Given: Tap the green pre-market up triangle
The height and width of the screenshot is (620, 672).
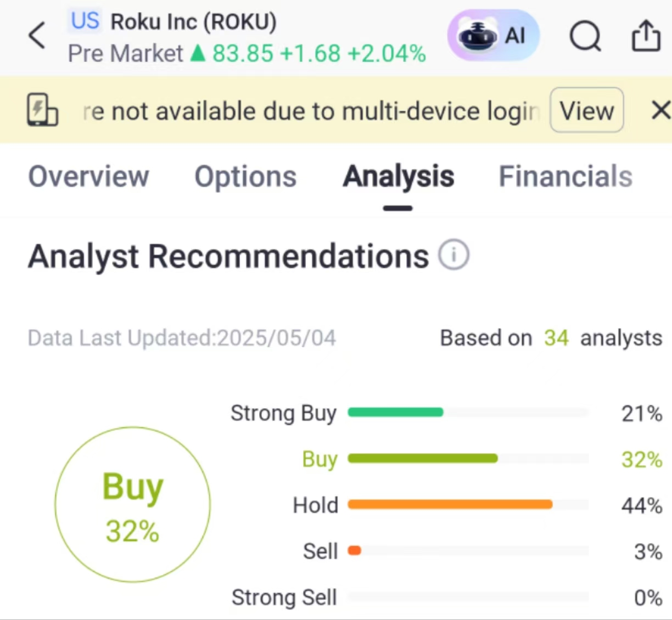Looking at the screenshot, I should tap(198, 53).
